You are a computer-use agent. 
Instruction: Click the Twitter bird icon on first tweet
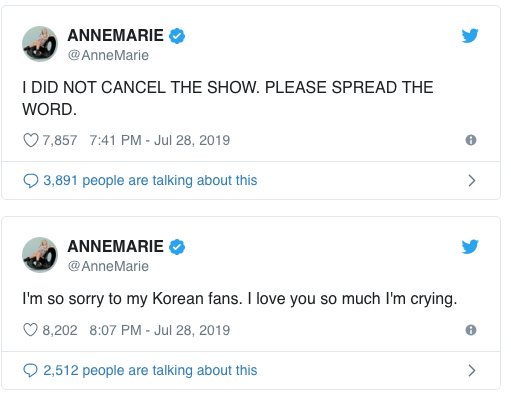pyautogui.click(x=470, y=36)
